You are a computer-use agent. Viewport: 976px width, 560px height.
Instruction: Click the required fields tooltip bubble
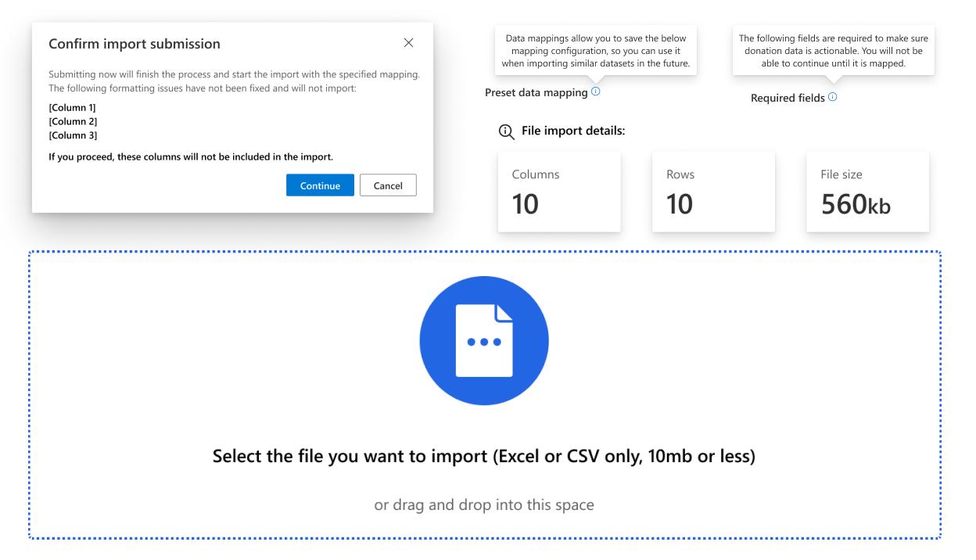click(833, 51)
